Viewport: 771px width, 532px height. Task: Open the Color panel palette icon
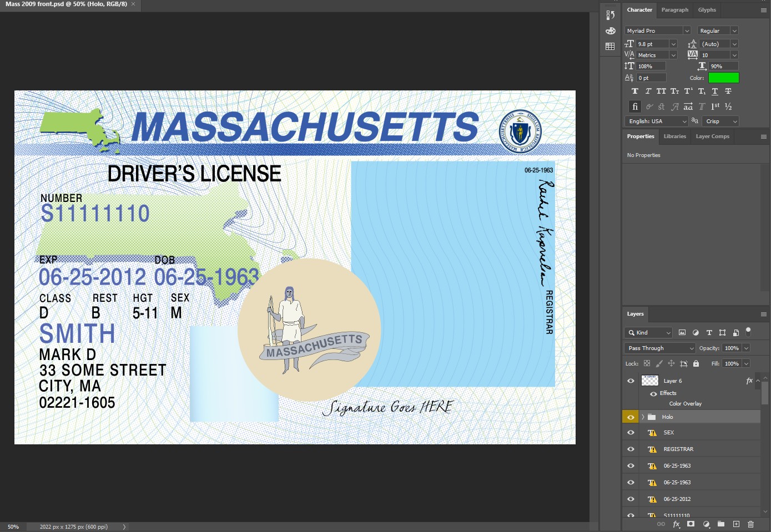611,31
